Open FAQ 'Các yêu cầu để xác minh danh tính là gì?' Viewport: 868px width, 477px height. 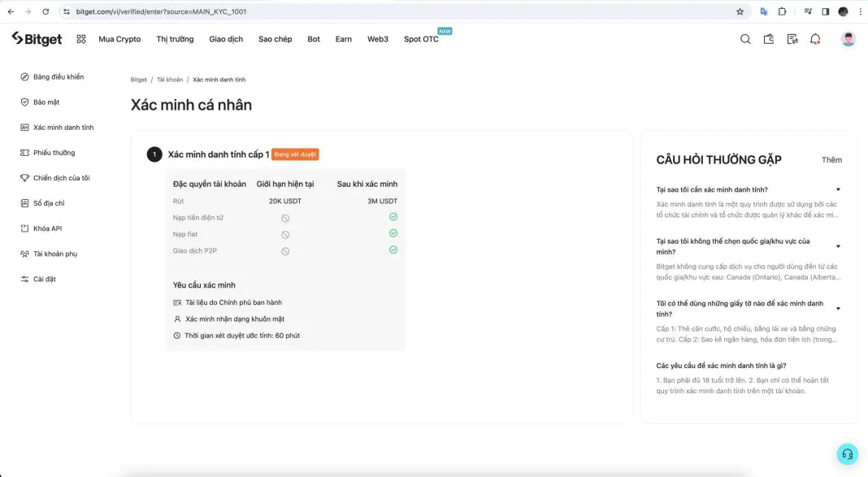tap(722, 366)
